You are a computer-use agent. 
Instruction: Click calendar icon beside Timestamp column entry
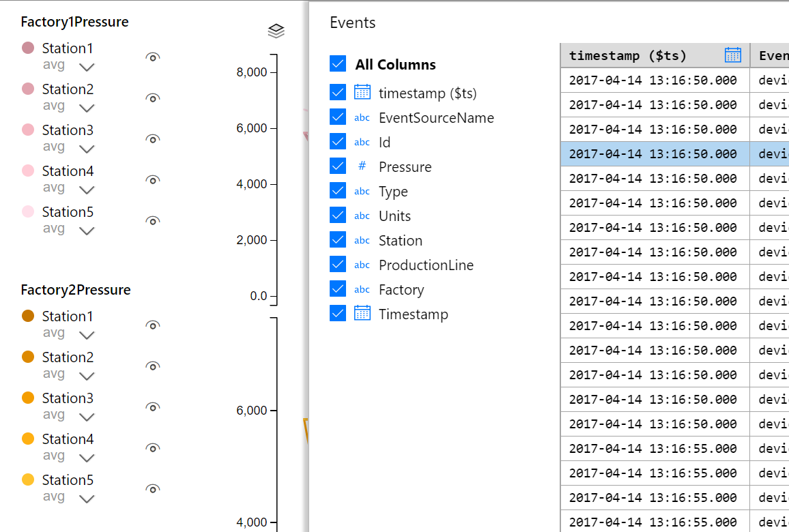(362, 314)
